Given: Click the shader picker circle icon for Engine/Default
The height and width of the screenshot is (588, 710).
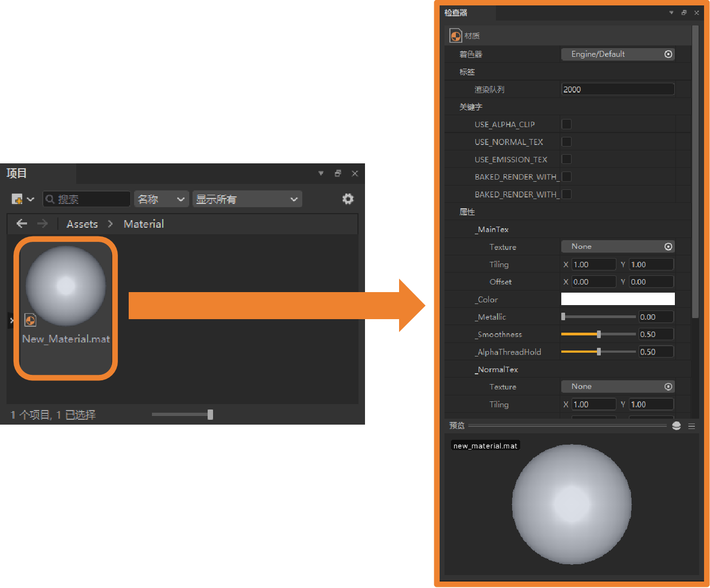Looking at the screenshot, I should pyautogui.click(x=668, y=54).
